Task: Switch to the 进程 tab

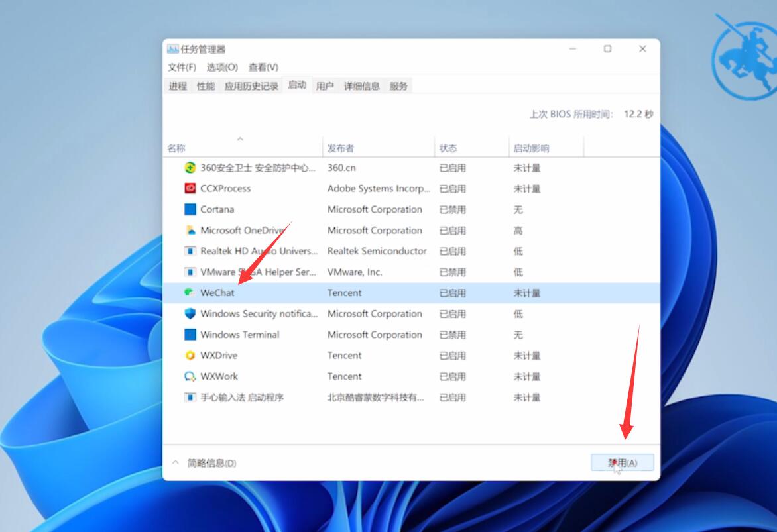Action: (x=178, y=85)
